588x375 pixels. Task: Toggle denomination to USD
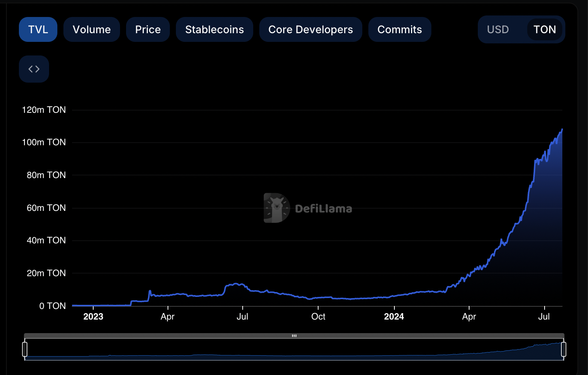[x=498, y=29]
